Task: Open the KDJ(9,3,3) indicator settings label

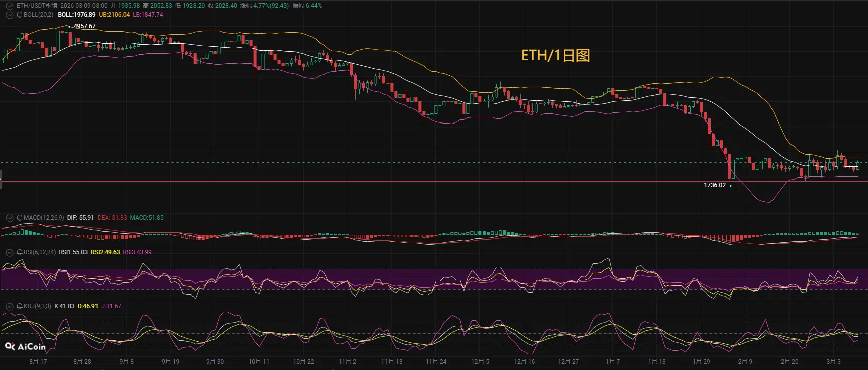Action: [x=37, y=306]
